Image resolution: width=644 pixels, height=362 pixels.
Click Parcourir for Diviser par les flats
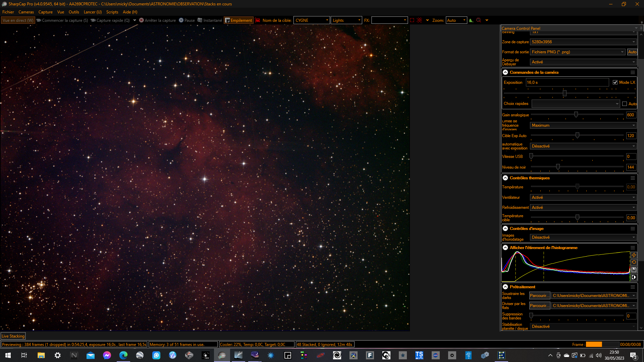coord(540,306)
